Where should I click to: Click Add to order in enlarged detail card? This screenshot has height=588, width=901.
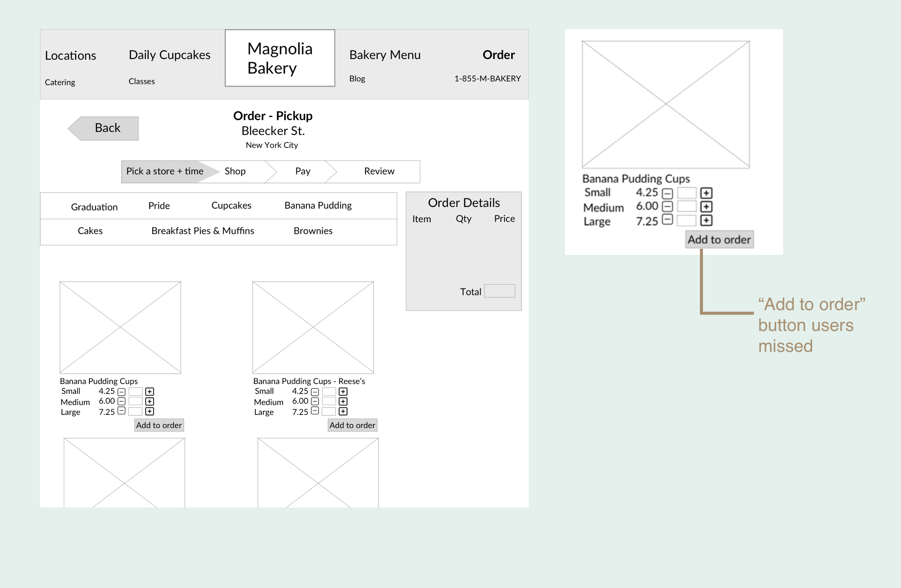[x=719, y=240]
